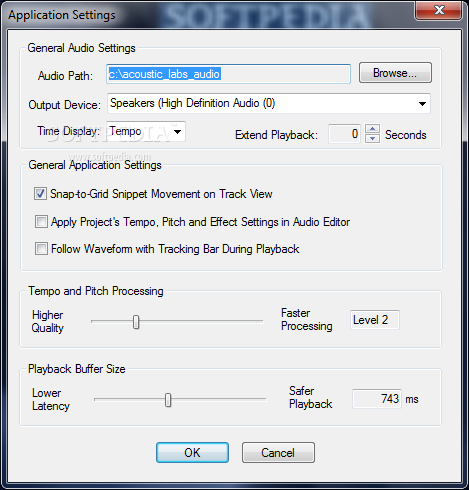Click the Level 2 processing value box

375,320
